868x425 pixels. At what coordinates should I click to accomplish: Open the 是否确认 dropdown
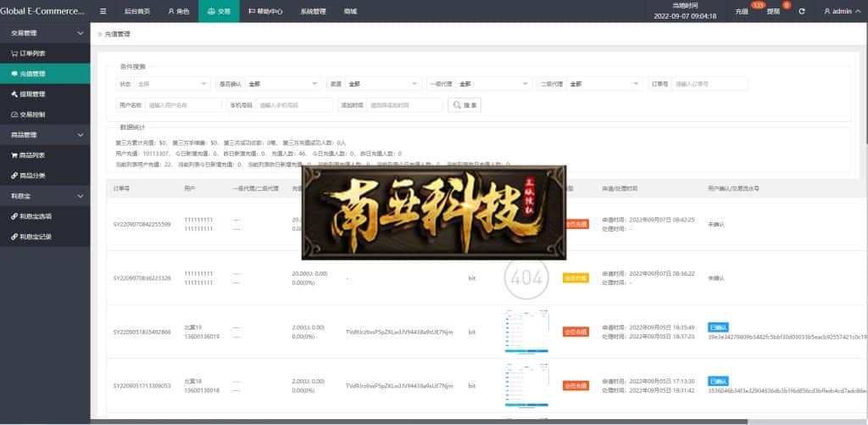pos(283,84)
